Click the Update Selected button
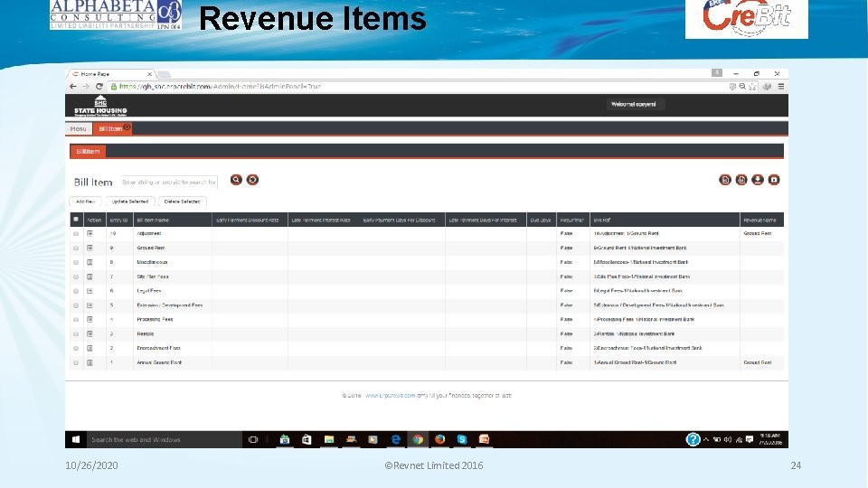 (x=130, y=202)
